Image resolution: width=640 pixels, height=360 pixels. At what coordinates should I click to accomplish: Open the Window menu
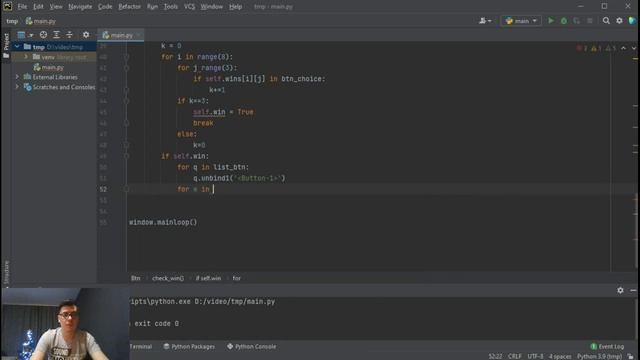[211, 7]
